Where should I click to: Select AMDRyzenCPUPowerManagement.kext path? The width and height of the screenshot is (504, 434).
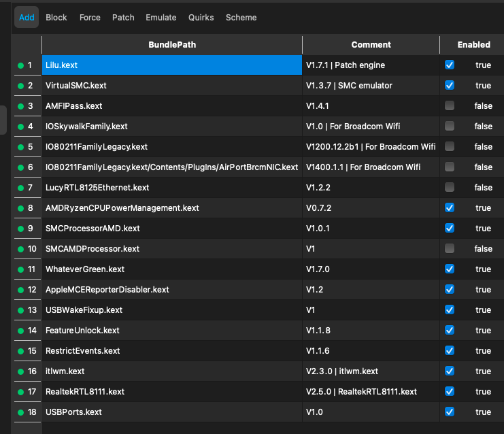pyautogui.click(x=172, y=208)
